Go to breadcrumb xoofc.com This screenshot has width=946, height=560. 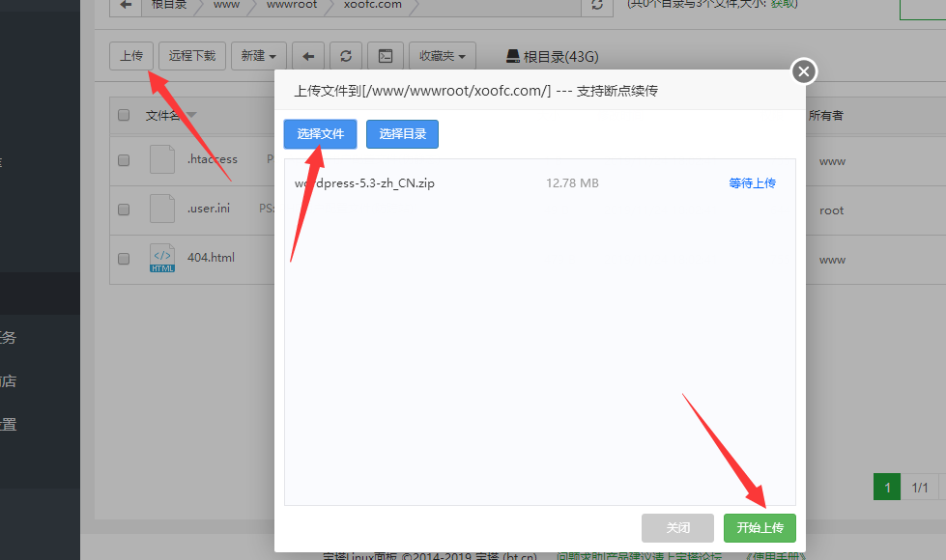pyautogui.click(x=372, y=5)
